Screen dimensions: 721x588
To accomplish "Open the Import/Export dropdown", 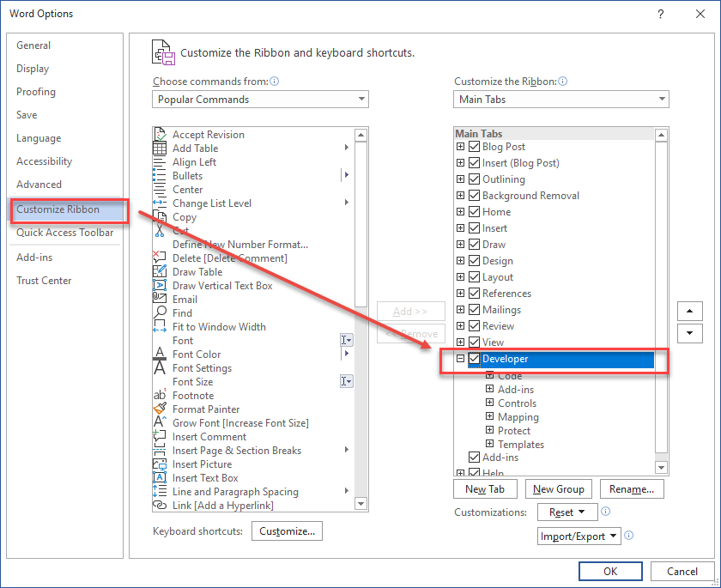I will tap(579, 536).
